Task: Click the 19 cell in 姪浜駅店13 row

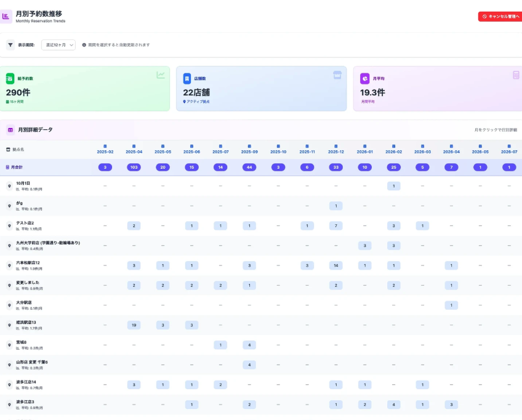Action: pyautogui.click(x=134, y=325)
